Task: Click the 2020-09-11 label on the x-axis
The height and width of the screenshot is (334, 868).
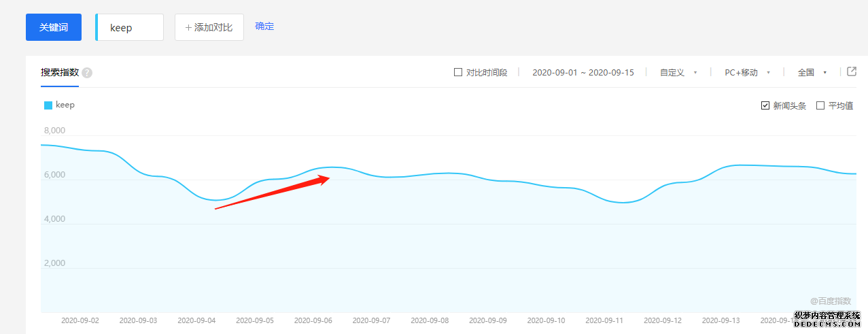Action: (x=604, y=320)
